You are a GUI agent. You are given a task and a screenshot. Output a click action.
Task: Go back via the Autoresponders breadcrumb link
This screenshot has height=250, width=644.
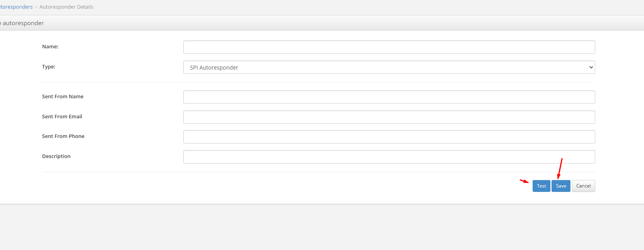coord(16,7)
